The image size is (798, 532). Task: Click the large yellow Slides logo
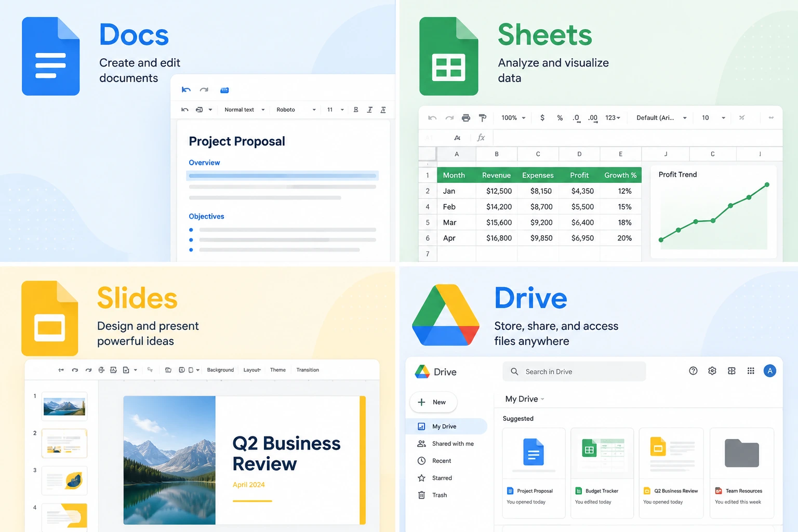pyautogui.click(x=50, y=318)
